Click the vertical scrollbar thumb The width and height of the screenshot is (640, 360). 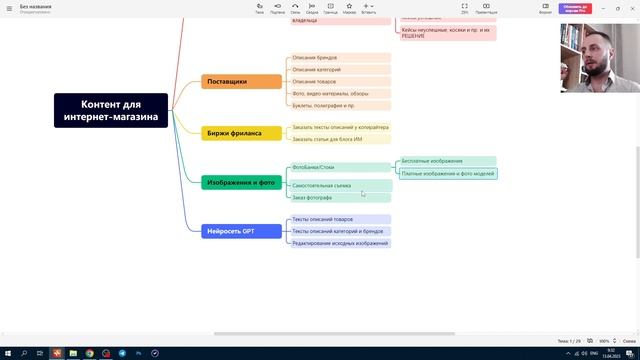pos(638,202)
